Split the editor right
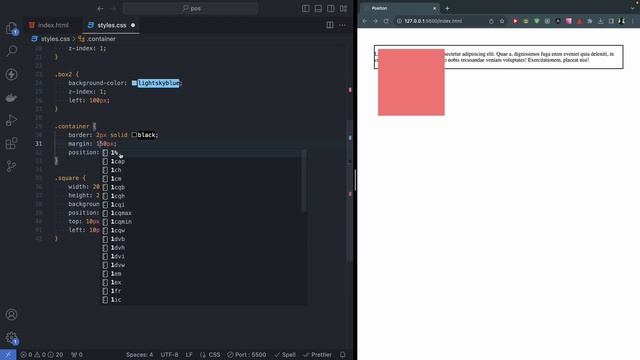Image resolution: width=640 pixels, height=360 pixels. click(330, 25)
